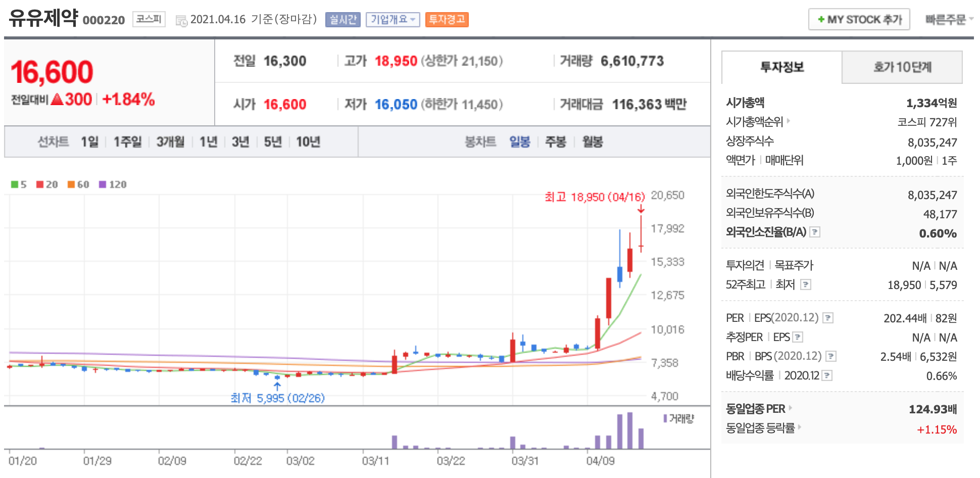This screenshot has width=980, height=478.
Task: Click the 투자경고 badge
Action: (x=447, y=20)
